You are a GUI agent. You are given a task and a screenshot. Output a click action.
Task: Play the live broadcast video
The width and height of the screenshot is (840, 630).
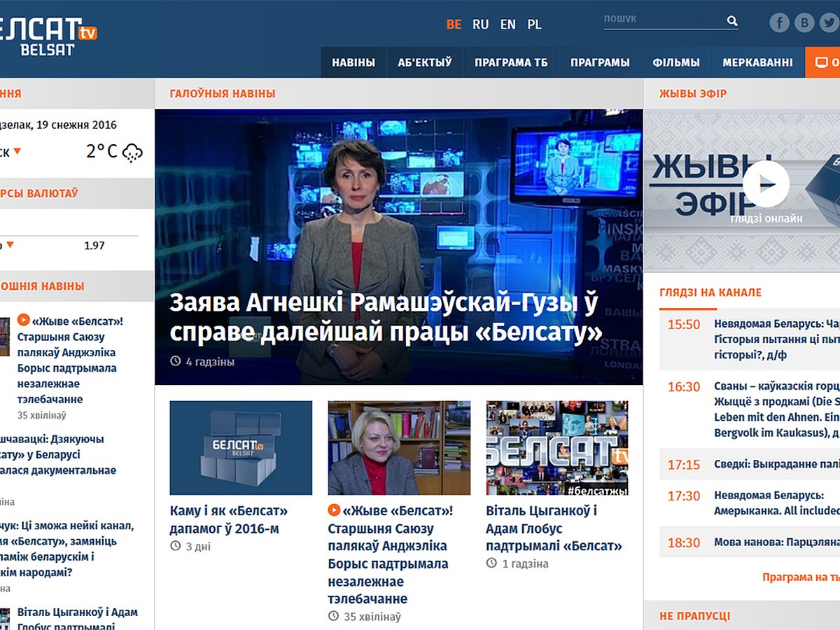[x=766, y=184]
